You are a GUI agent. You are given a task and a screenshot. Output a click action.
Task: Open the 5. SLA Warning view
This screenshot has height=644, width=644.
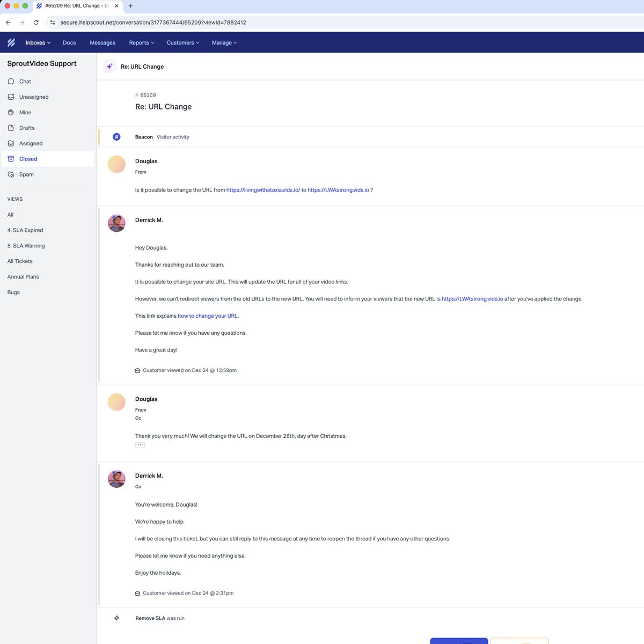pos(26,246)
